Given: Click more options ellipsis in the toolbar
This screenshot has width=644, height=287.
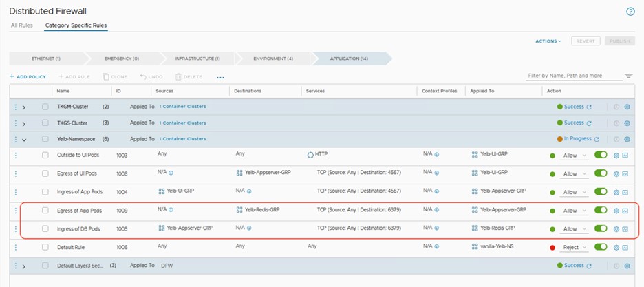Looking at the screenshot, I should tap(220, 77).
